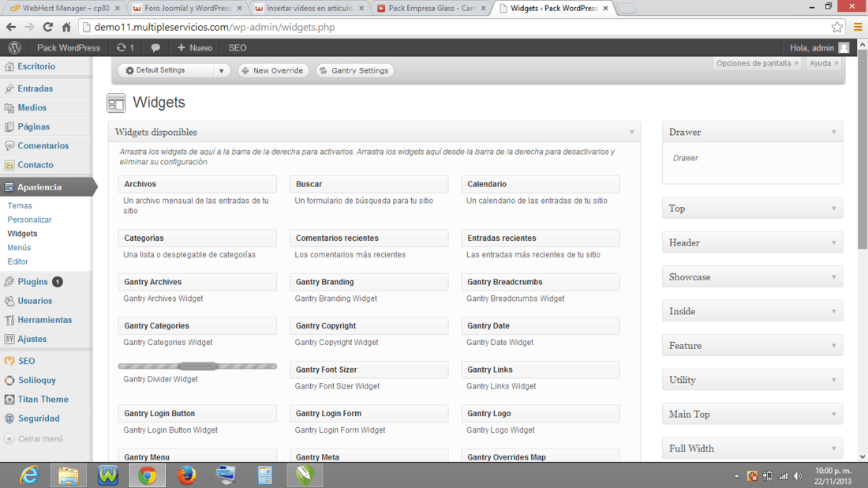
Task: Open the Chrome hamburger menu
Action: click(x=858, y=27)
